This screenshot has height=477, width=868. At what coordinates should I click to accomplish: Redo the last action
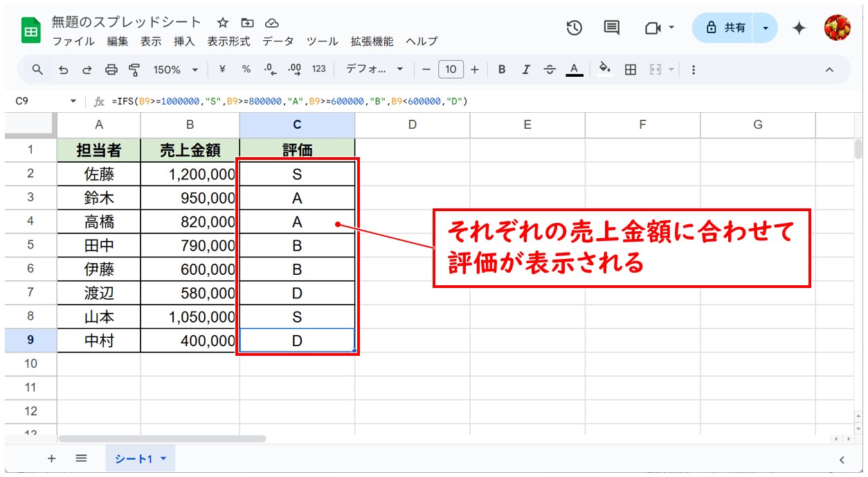(x=87, y=69)
